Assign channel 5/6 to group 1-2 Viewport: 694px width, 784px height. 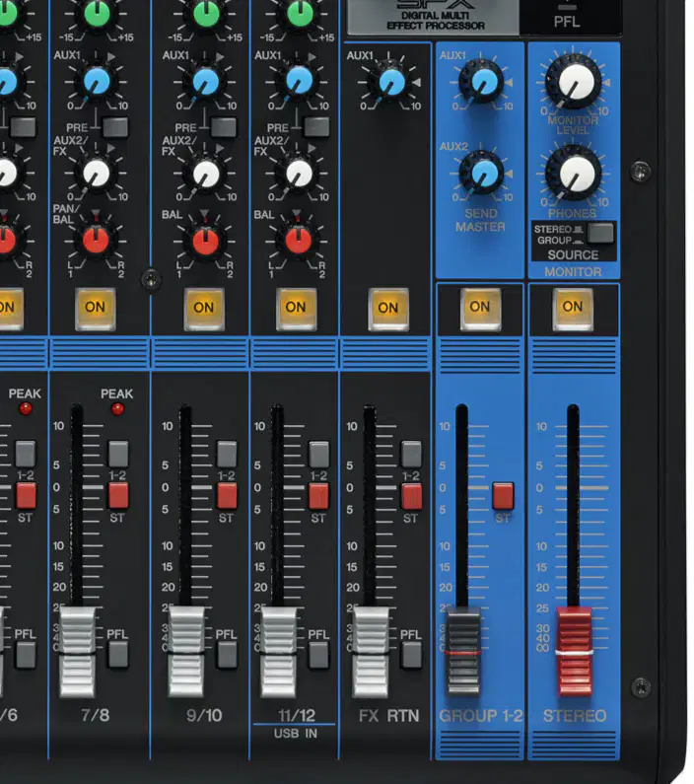[26, 454]
